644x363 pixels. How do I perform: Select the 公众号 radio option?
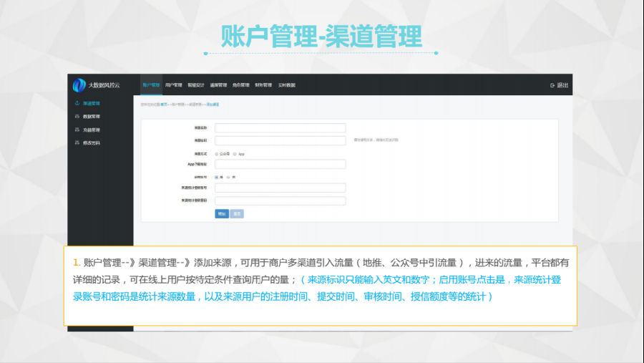click(217, 154)
